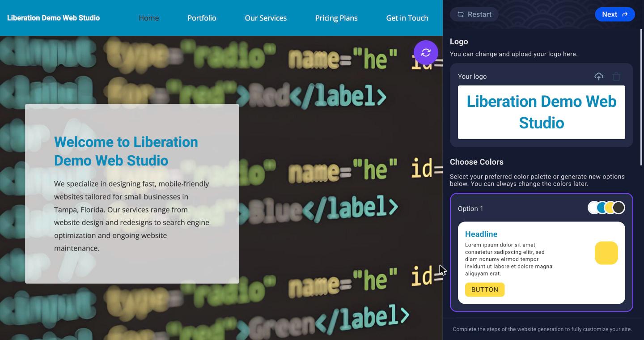Delete the logo with the trash icon
This screenshot has width=644, height=340.
click(x=616, y=76)
